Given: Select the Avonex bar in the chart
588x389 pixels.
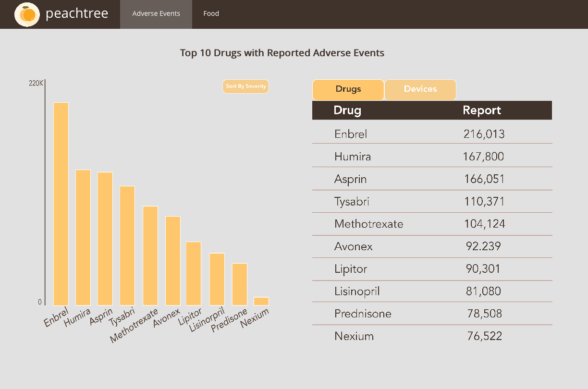Looking at the screenshot, I should pyautogui.click(x=173, y=261).
